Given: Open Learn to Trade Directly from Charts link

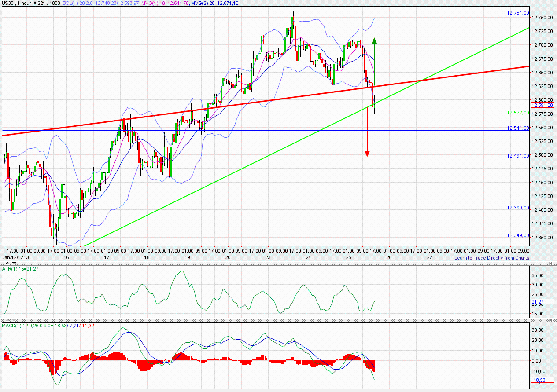Looking at the screenshot, I should (492, 258).
